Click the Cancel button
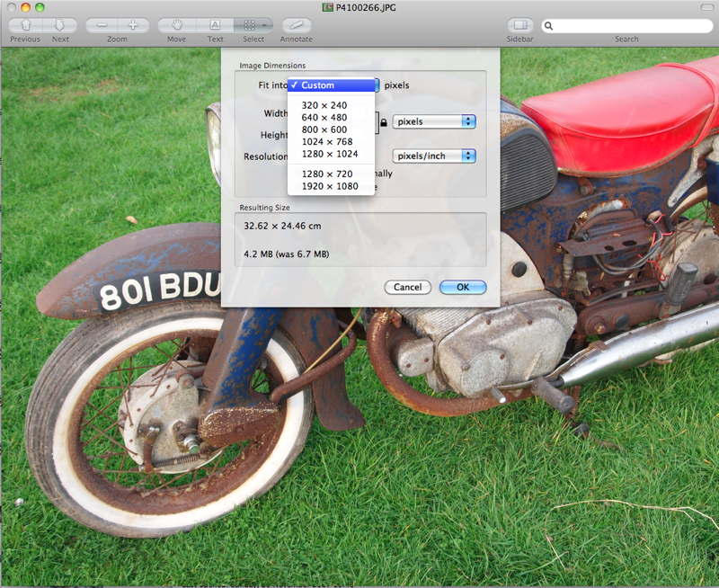Screen dimensions: 719x588 (407, 288)
